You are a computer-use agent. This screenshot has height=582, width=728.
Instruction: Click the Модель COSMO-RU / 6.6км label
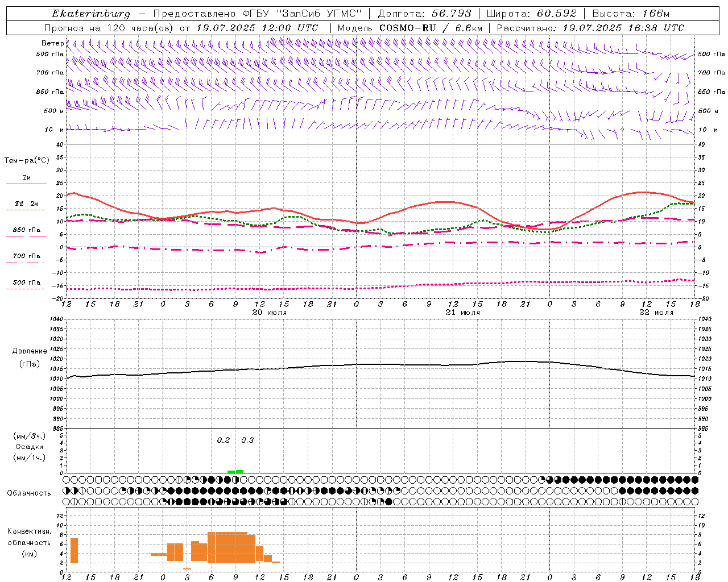click(x=409, y=28)
